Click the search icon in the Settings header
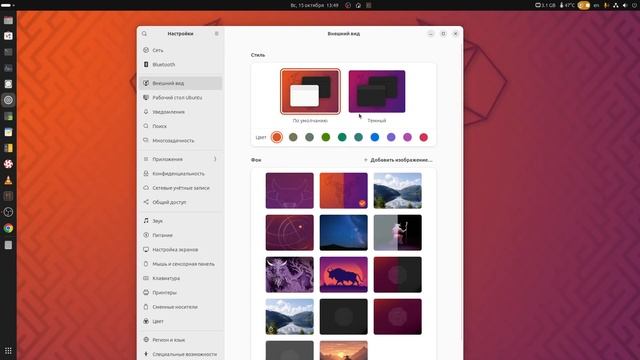This screenshot has height=360, width=640. point(144,34)
